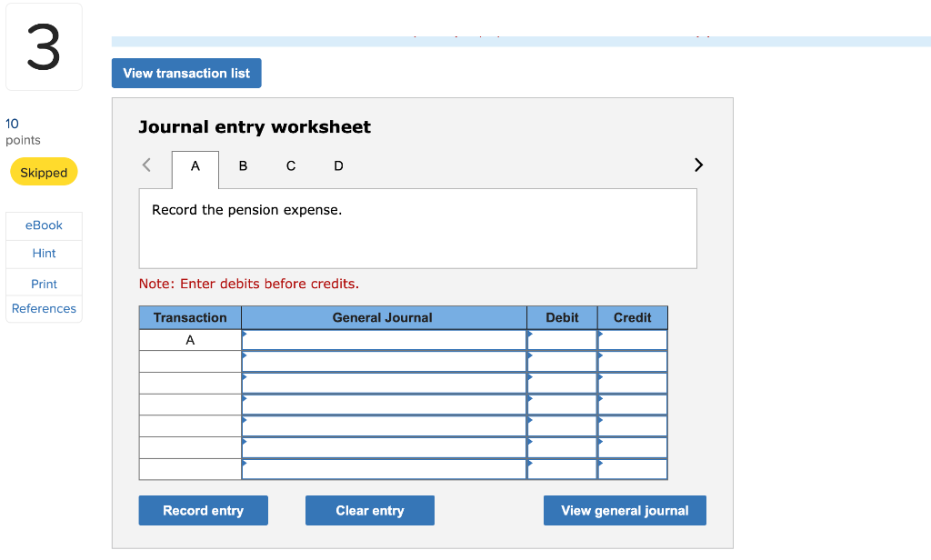Select the Debit field in the second row
Viewport: 931px width, 560px height.
pyautogui.click(x=562, y=362)
